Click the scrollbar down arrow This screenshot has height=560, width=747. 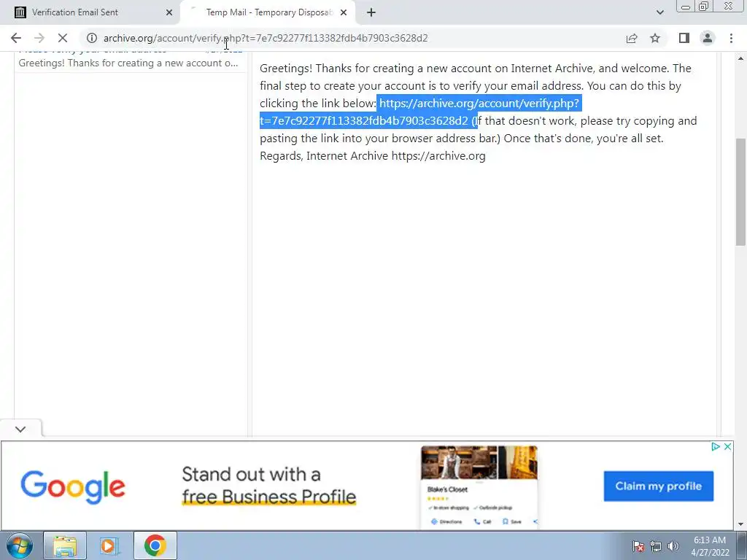point(740,524)
